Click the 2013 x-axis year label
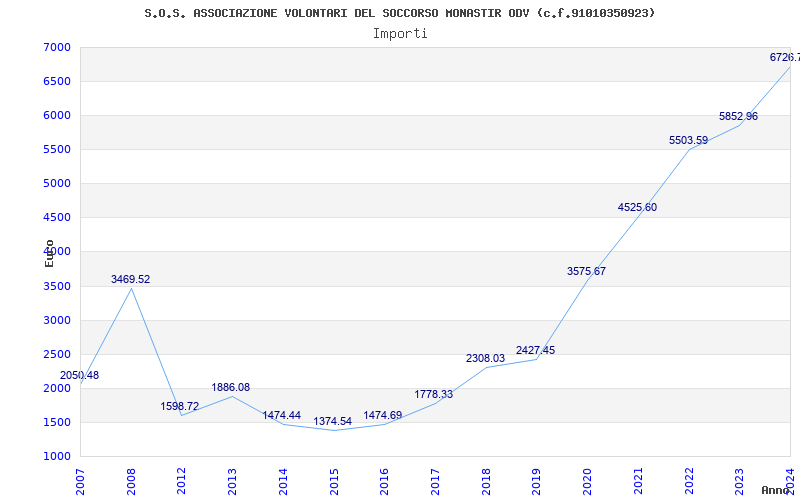 pos(232,481)
